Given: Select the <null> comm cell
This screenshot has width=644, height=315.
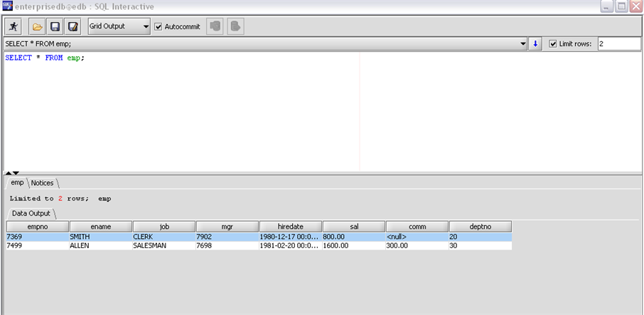Looking at the screenshot, I should click(x=417, y=237).
